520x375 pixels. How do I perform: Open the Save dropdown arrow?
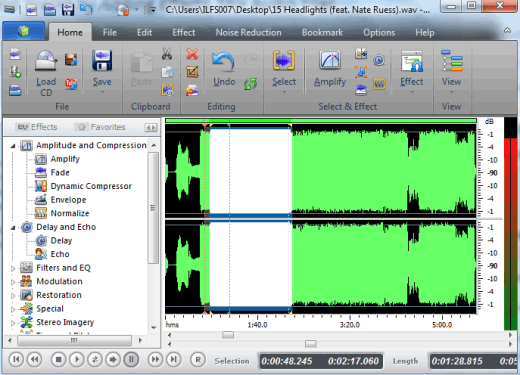pyautogui.click(x=102, y=92)
